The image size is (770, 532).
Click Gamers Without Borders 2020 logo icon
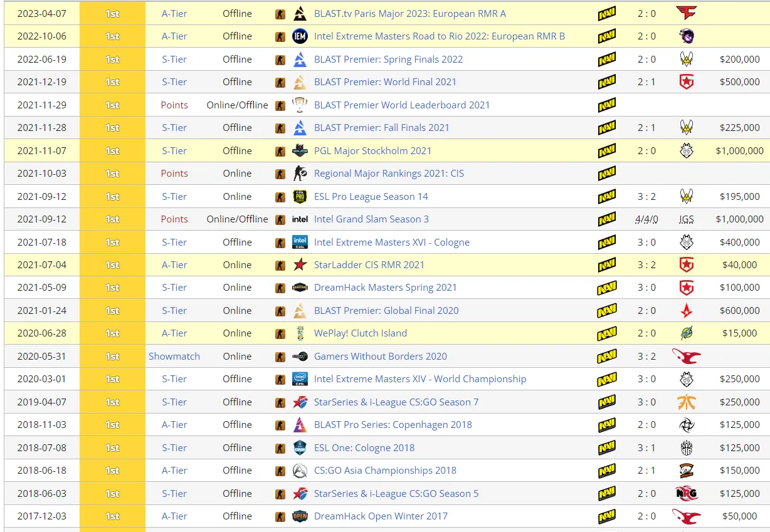coord(300,356)
